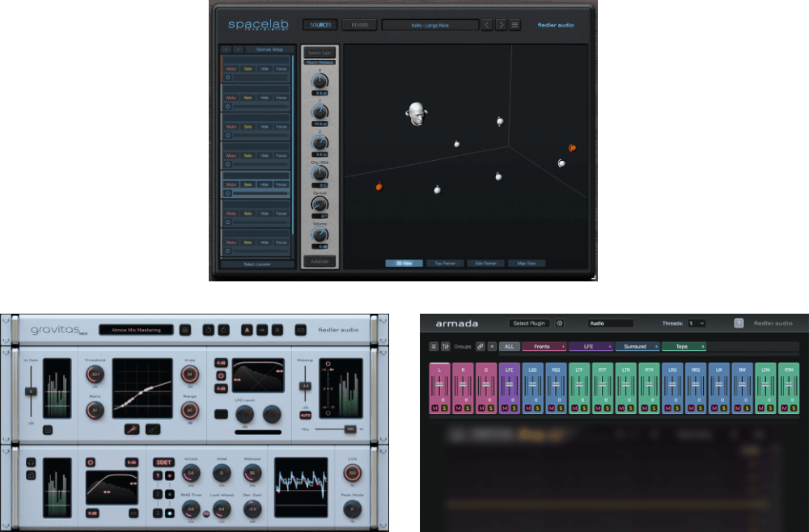Click the Mix slider handle in Gravitas

pyautogui.click(x=350, y=429)
